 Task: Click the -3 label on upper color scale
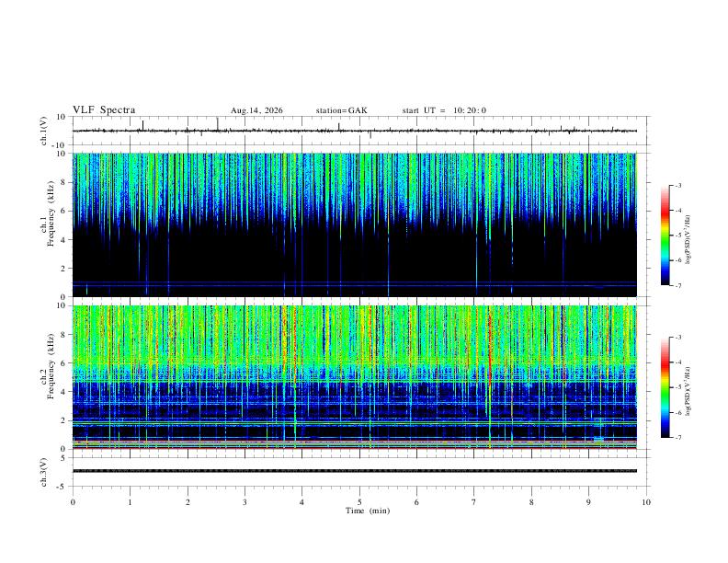click(677, 186)
